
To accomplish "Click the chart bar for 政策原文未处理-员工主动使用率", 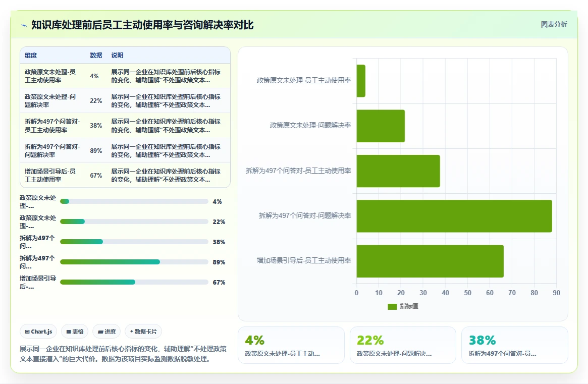I will pos(361,81).
